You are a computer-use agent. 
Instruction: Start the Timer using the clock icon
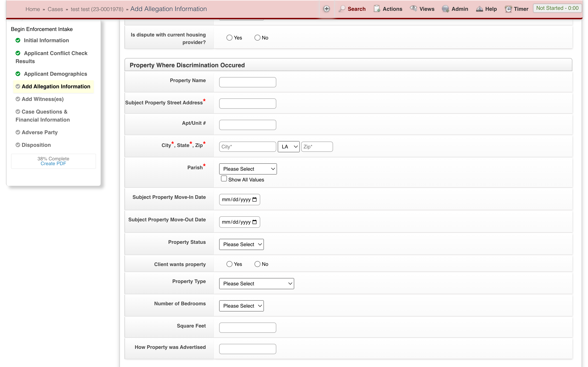click(x=509, y=9)
